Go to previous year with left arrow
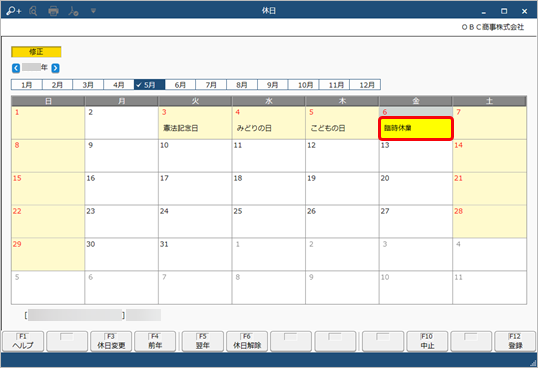Screen dimensions: 538x368 point(16,68)
